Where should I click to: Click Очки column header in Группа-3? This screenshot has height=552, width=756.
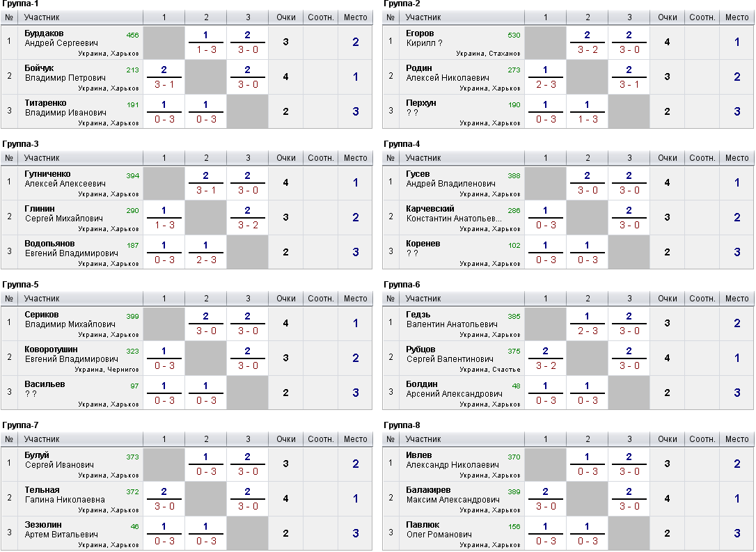(x=286, y=157)
